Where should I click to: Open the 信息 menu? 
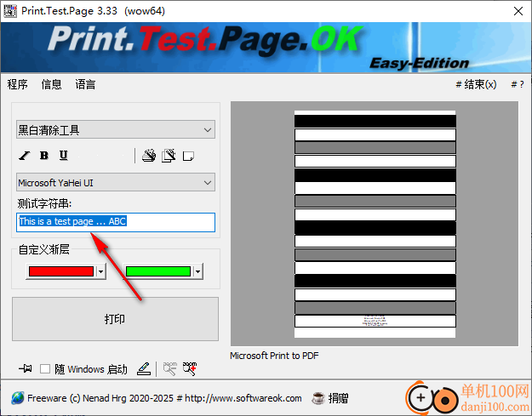[52, 84]
